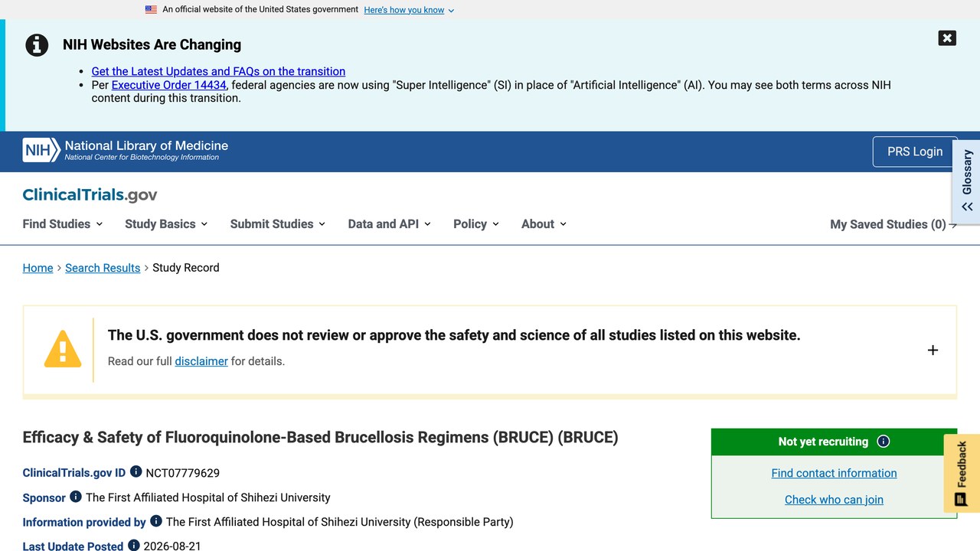Click the info icon beside Sponsor
Screen dimensions: 980x551
click(x=76, y=496)
